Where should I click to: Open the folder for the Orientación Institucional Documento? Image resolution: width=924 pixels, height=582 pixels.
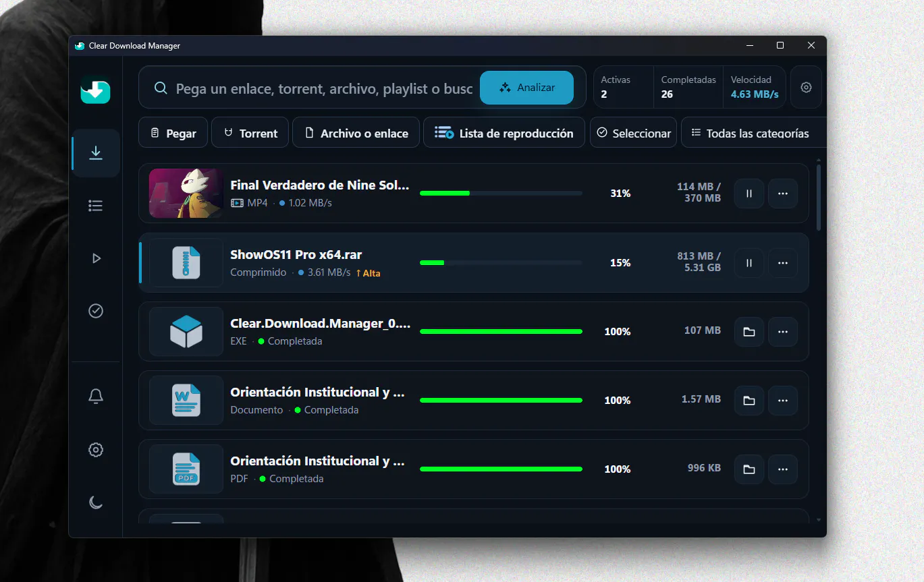click(x=749, y=401)
